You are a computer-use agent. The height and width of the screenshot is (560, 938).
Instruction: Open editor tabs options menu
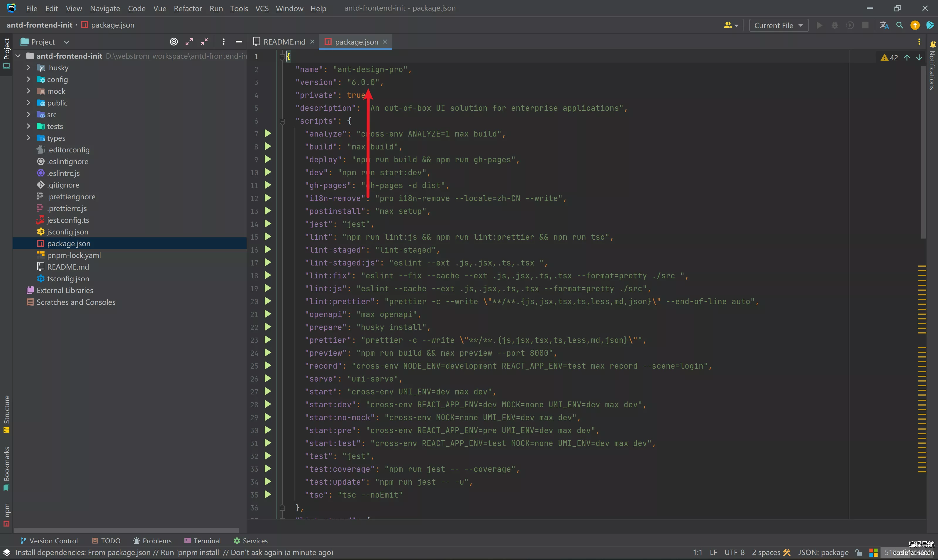[919, 42]
